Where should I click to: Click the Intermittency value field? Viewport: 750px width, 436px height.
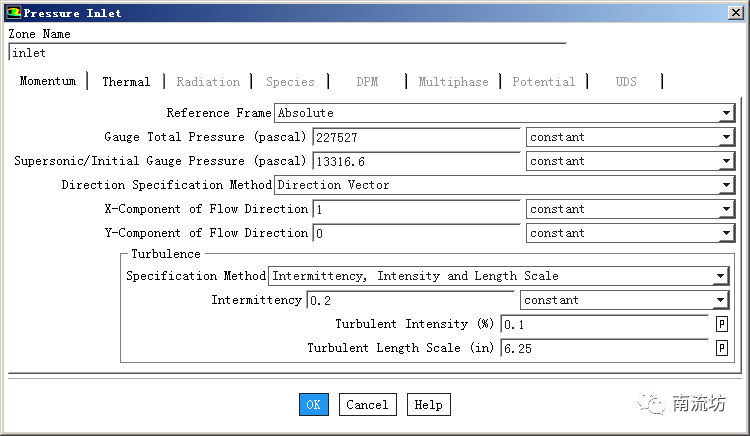(410, 300)
